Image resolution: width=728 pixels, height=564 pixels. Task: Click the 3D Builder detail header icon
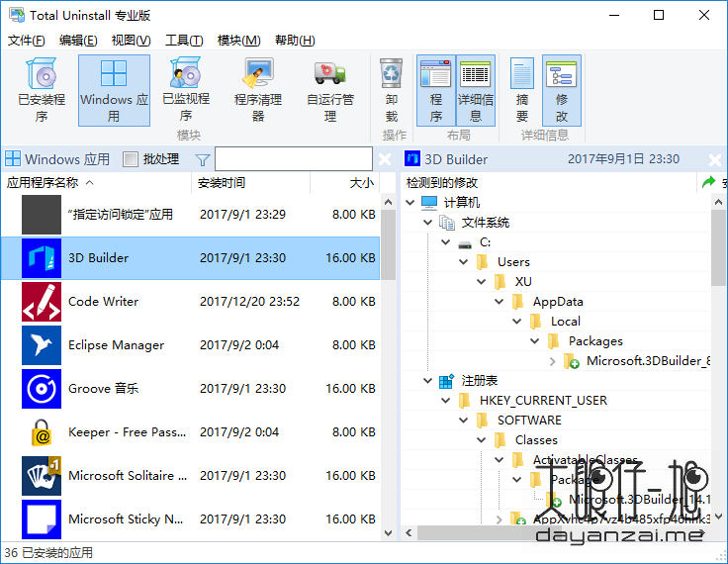point(411,158)
